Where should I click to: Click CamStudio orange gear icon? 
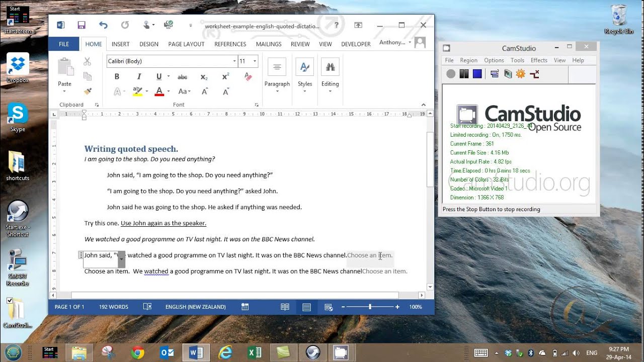(x=521, y=74)
